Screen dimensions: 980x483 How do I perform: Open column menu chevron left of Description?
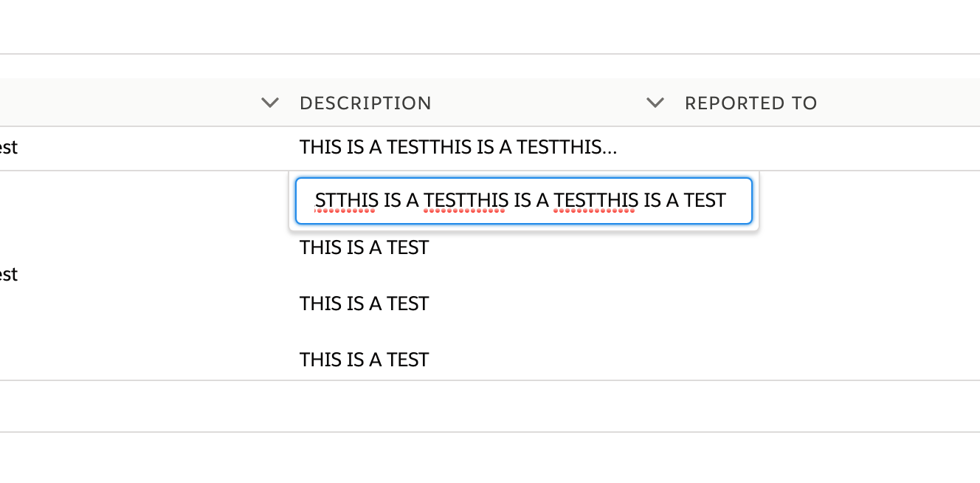pos(270,103)
